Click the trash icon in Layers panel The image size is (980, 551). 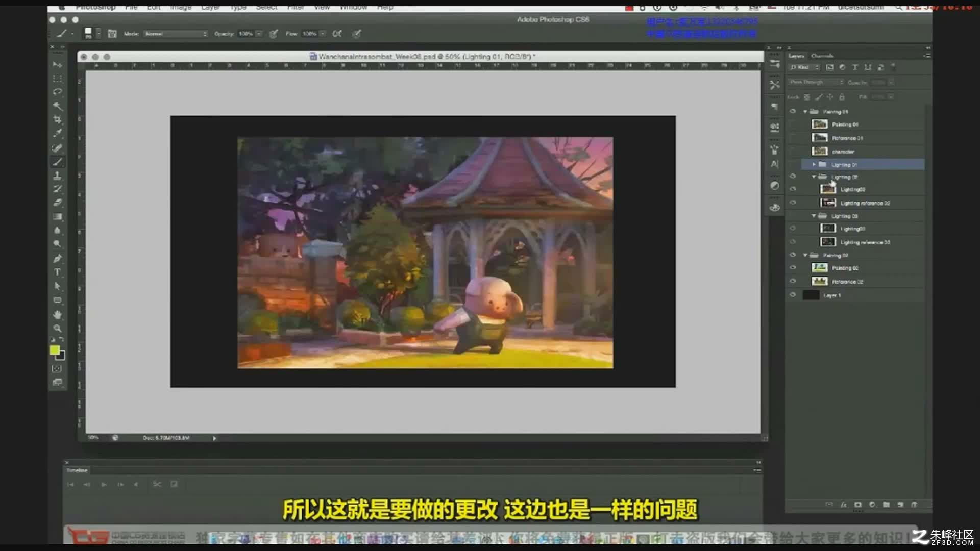point(914,505)
